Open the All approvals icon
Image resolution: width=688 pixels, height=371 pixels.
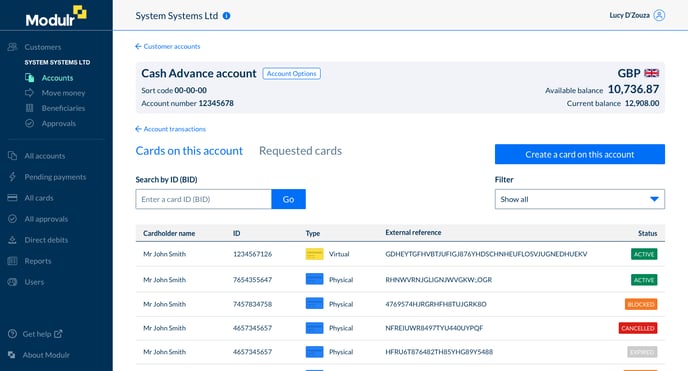13,219
